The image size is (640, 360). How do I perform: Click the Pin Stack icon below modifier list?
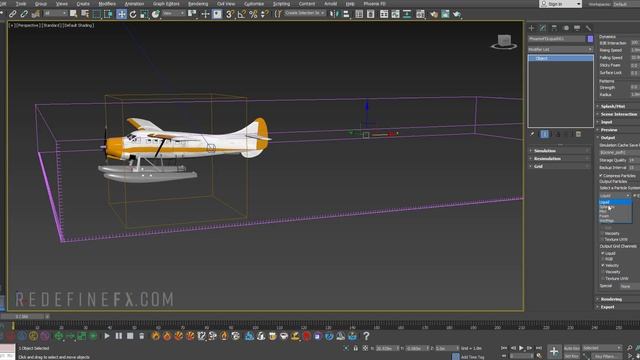click(x=532, y=134)
